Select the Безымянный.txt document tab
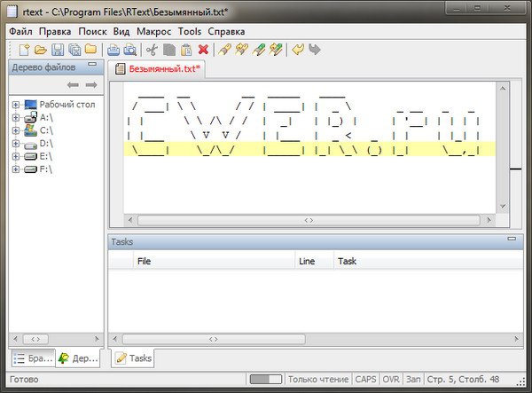This screenshot has width=532, height=393. pos(157,69)
